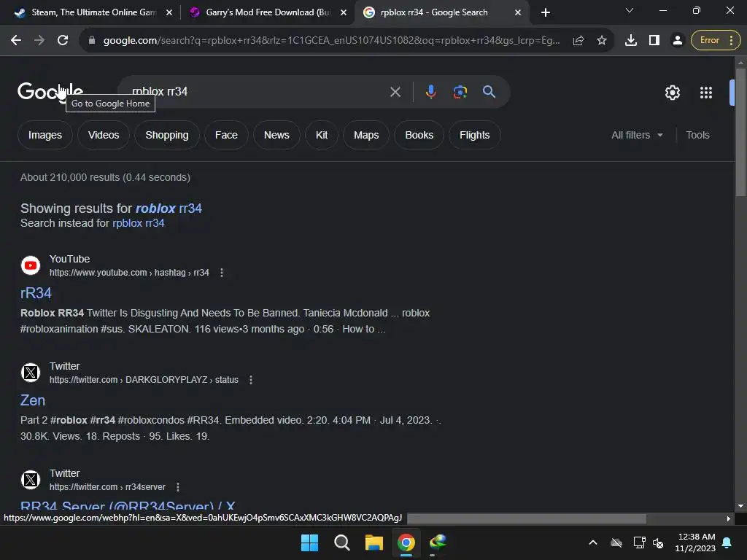Show hidden system tray icons

[593, 542]
